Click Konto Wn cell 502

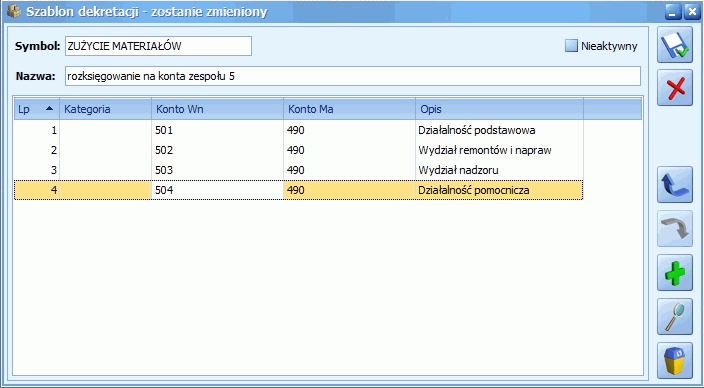217,150
